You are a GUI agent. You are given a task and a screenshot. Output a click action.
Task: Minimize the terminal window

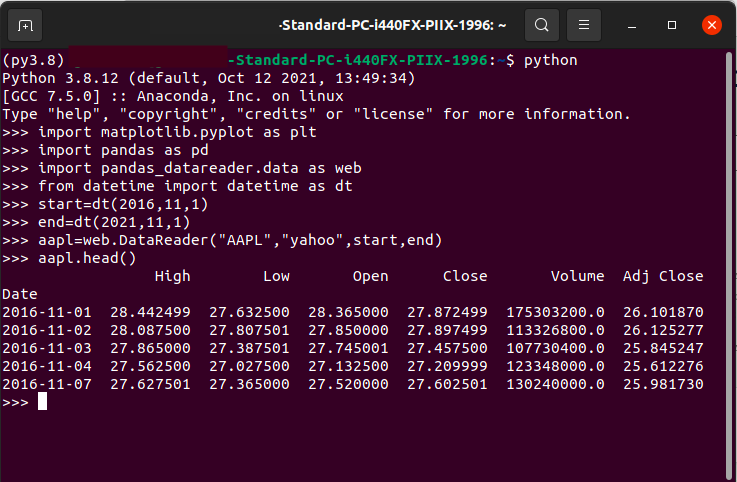(x=632, y=25)
